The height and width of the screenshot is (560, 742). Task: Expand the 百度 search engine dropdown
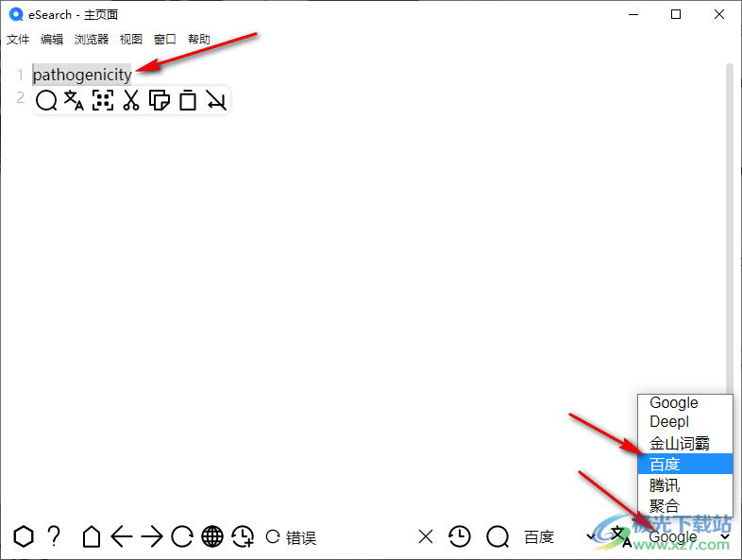(x=560, y=536)
